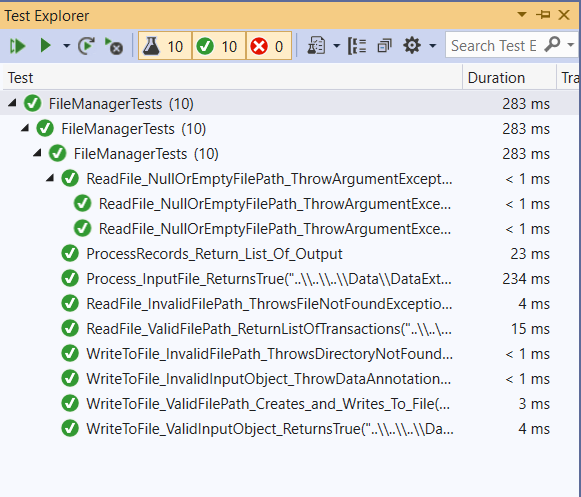Select ReadFile_ValidFilePath_ReturnListOfTransactions test
Image resolution: width=581 pixels, height=497 pixels.
point(289,329)
